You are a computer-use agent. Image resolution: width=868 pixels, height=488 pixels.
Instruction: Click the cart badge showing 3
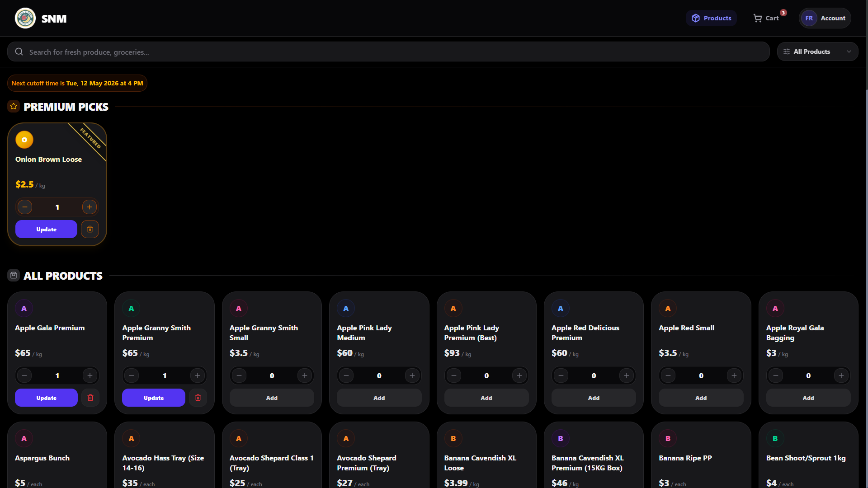783,13
